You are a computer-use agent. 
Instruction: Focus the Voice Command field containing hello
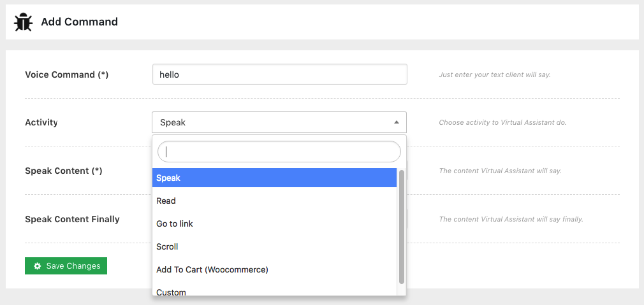pyautogui.click(x=279, y=74)
